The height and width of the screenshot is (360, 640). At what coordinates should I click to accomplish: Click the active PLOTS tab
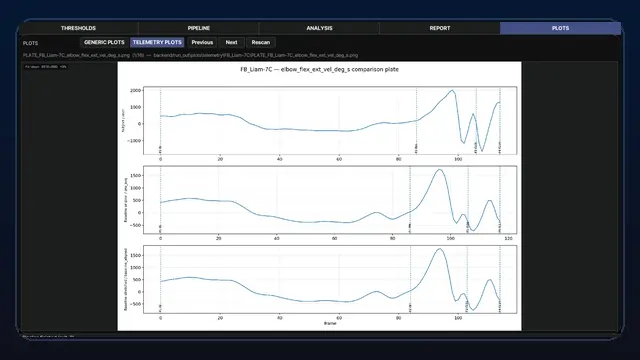560,28
